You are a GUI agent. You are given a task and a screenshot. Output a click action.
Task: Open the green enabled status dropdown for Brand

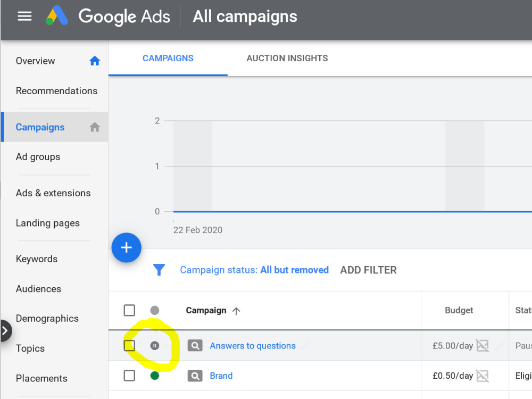(155, 376)
